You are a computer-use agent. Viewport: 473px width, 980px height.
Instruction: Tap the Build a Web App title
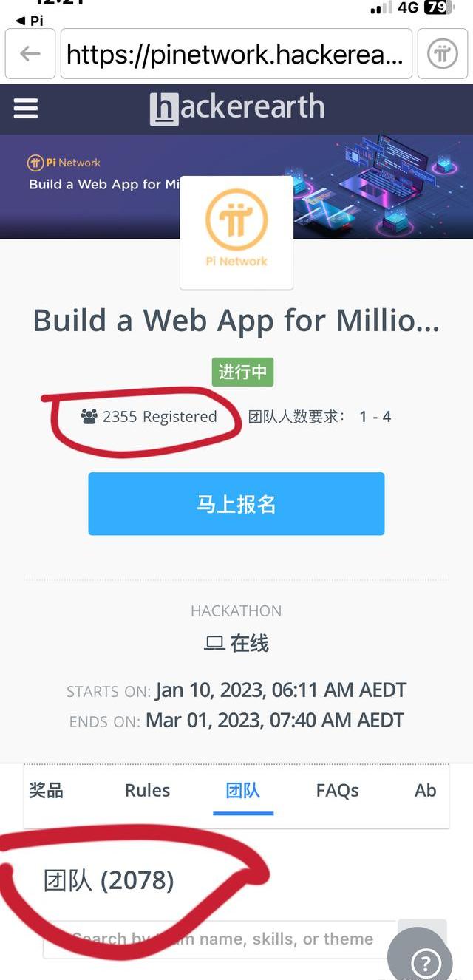(x=236, y=321)
